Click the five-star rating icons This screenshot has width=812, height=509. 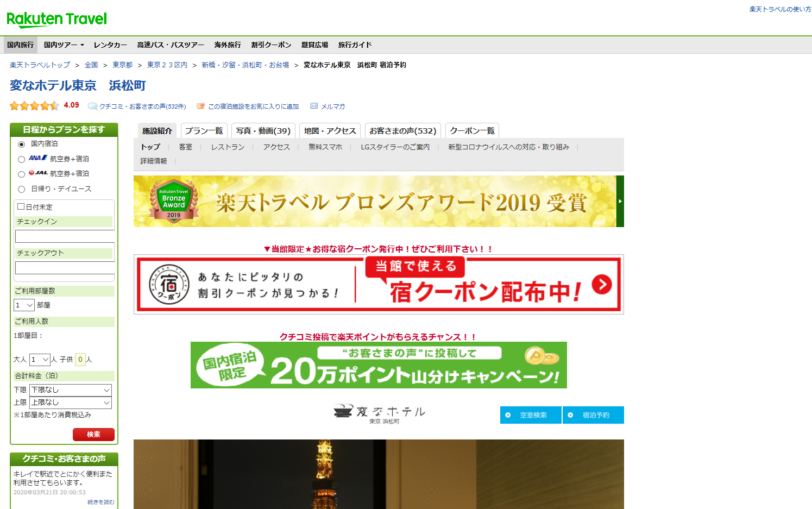(34, 106)
